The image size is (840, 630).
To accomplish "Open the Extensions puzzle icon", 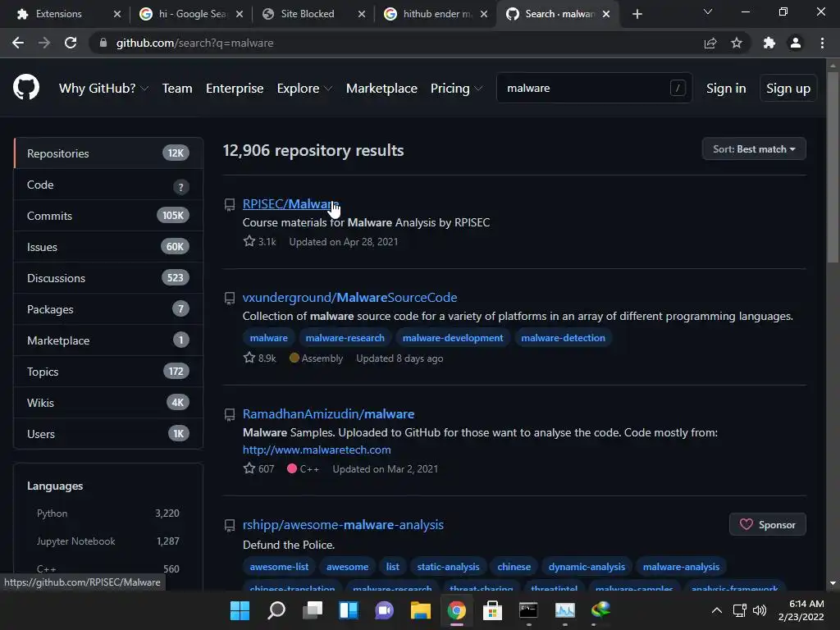I will 769,43.
